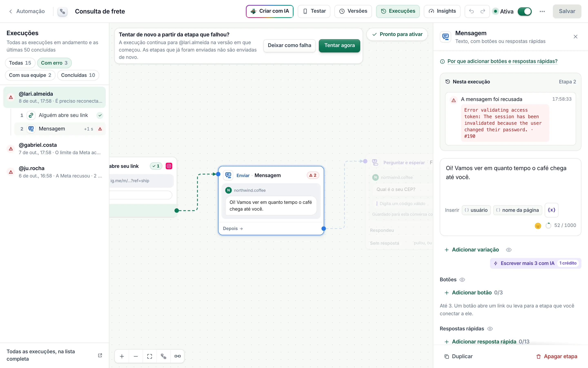Select the Todas 15 filter chip
Screen dimensions: 588x368
click(x=20, y=63)
